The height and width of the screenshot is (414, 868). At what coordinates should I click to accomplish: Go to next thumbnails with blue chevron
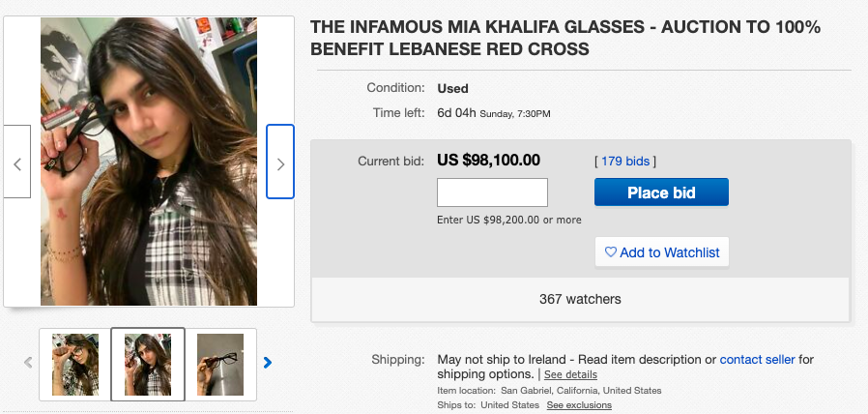268,363
